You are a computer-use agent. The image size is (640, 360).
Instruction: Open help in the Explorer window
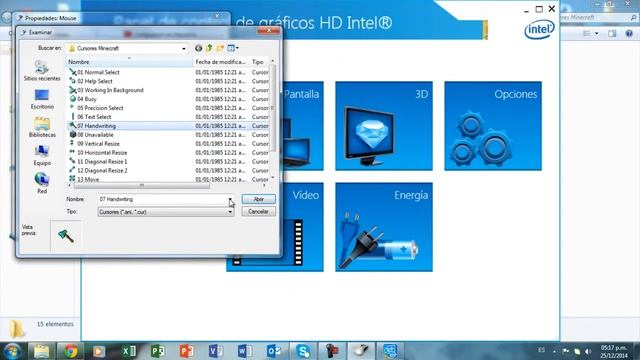click(629, 33)
